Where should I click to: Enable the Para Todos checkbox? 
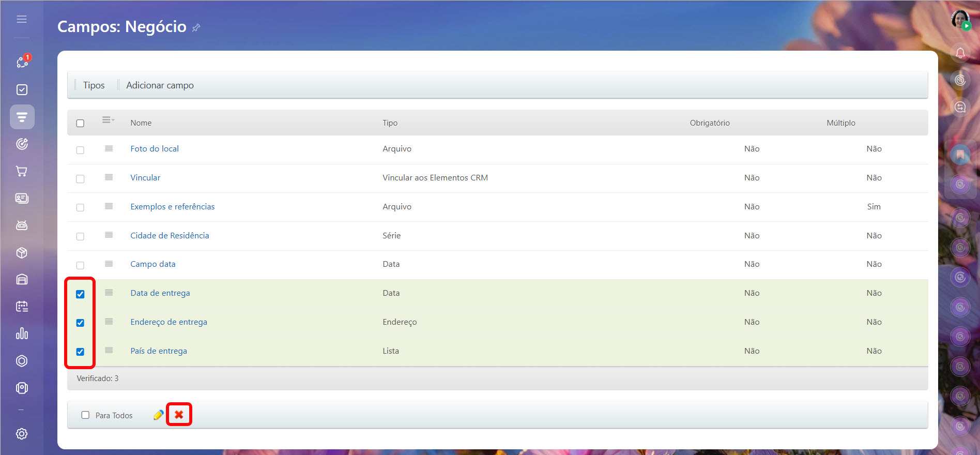(85, 415)
